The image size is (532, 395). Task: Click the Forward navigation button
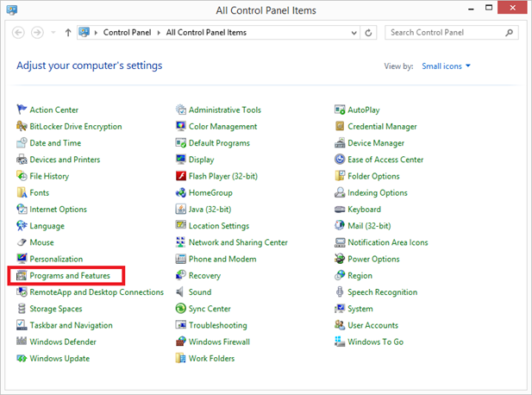point(37,33)
